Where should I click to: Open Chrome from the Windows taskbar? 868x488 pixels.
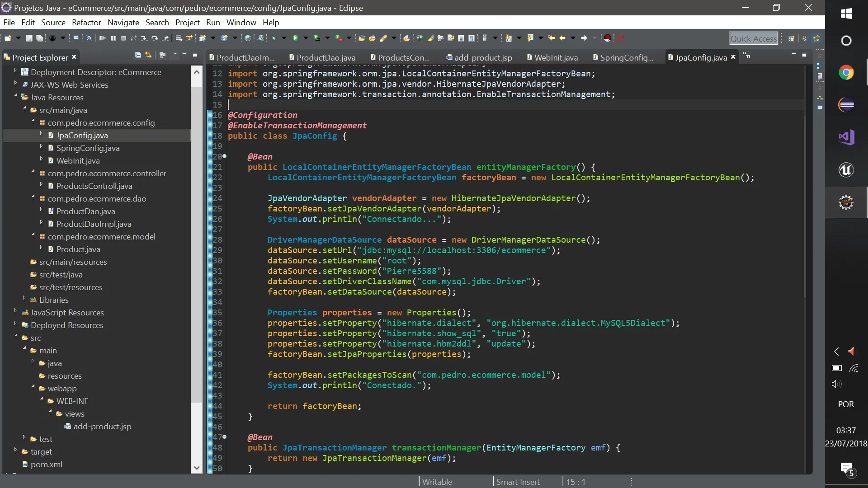tap(846, 73)
